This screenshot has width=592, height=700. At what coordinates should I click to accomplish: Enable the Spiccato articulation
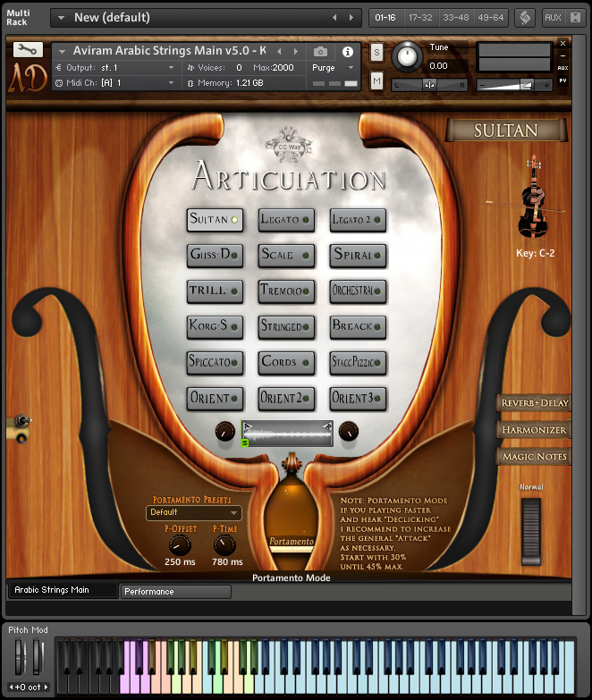click(x=215, y=362)
